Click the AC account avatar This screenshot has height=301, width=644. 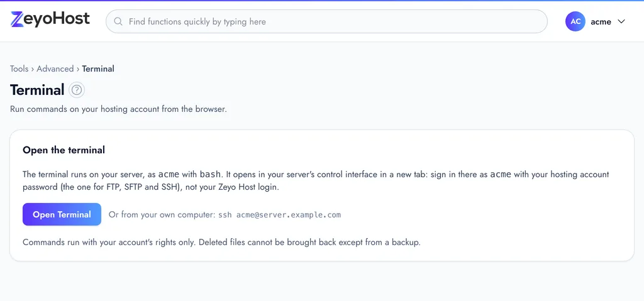[575, 21]
